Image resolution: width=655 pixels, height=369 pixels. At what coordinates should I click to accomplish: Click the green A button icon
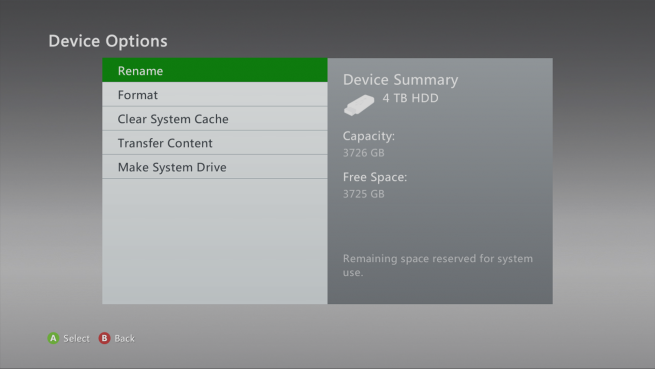tap(53, 338)
